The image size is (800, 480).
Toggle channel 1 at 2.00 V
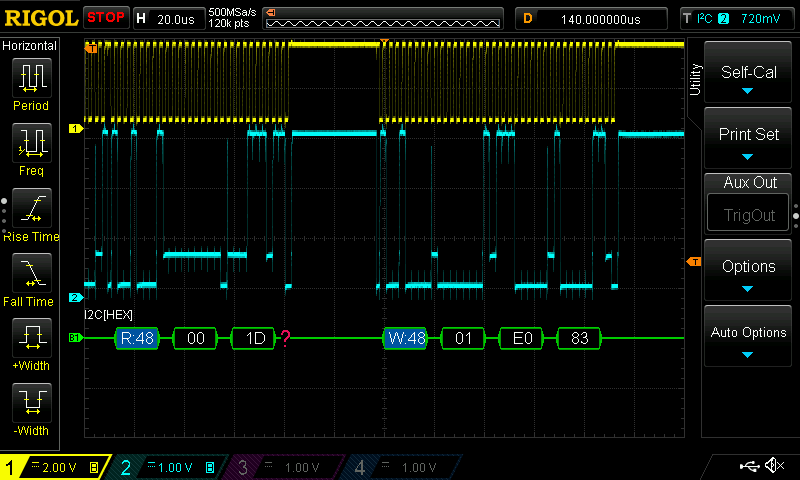pos(55,467)
